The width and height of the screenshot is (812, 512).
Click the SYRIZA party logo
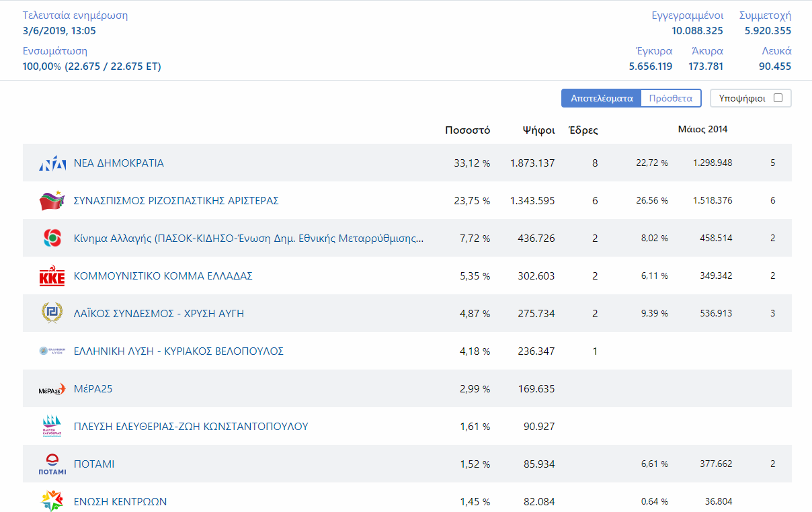pos(52,201)
